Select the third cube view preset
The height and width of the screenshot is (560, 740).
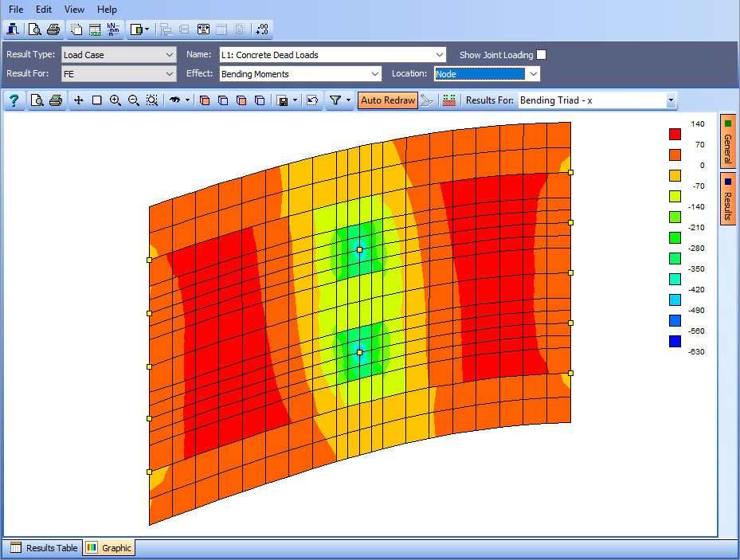(x=241, y=100)
